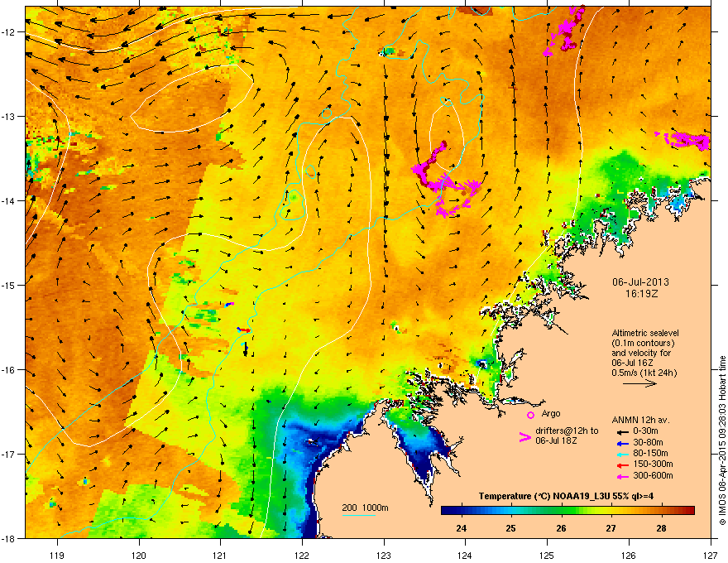Viewport: 728px width, 563px height.
Task: Click the magenta drifter track near 125E, 12S
Action: click(564, 31)
